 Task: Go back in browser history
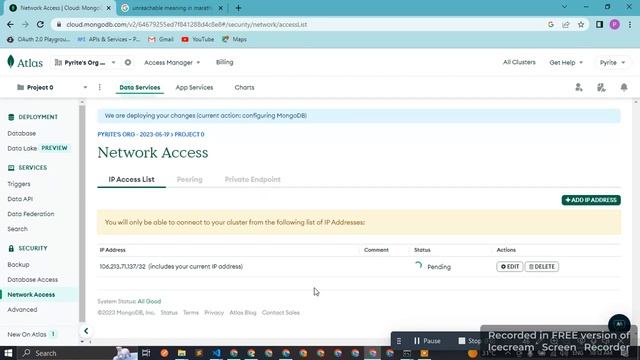coord(10,24)
